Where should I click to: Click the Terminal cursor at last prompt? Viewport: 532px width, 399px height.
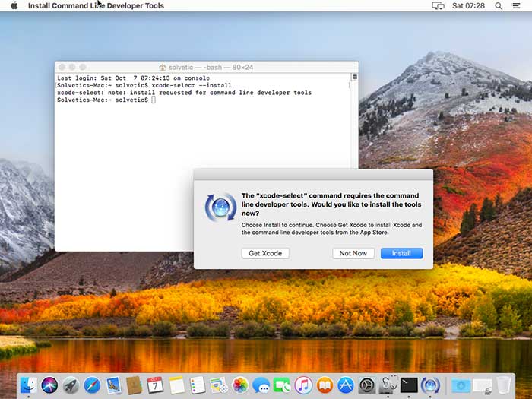click(154, 100)
